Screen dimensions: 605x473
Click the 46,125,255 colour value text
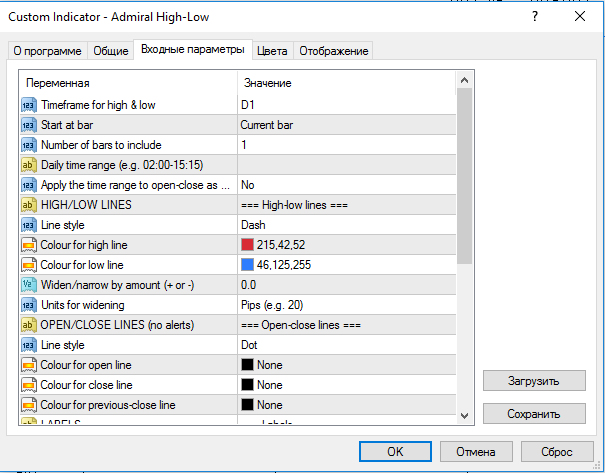[284, 265]
